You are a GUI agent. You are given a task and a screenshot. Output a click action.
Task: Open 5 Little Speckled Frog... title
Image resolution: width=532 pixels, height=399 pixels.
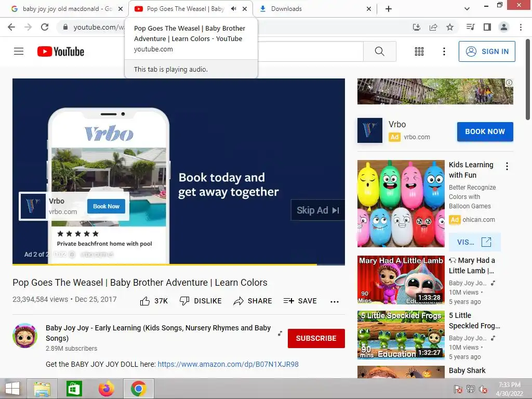(x=474, y=321)
